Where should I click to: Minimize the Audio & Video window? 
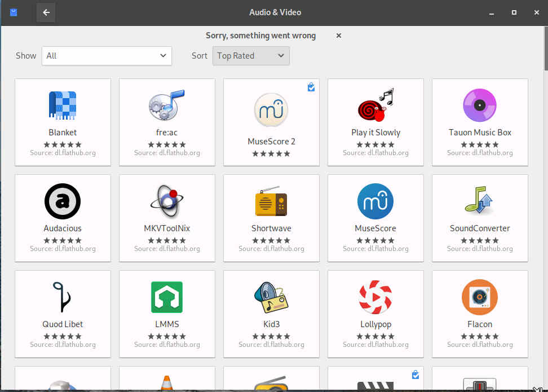[x=492, y=14]
